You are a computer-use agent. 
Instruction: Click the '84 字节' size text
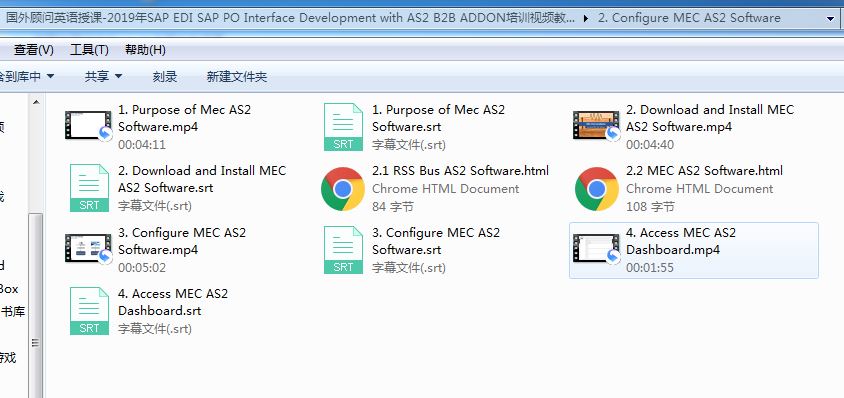pyautogui.click(x=392, y=207)
